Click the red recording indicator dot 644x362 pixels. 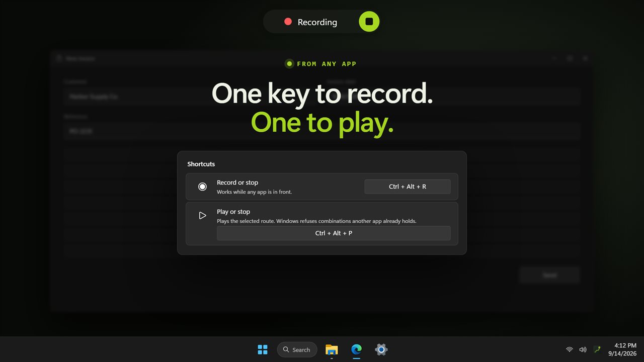tap(288, 22)
